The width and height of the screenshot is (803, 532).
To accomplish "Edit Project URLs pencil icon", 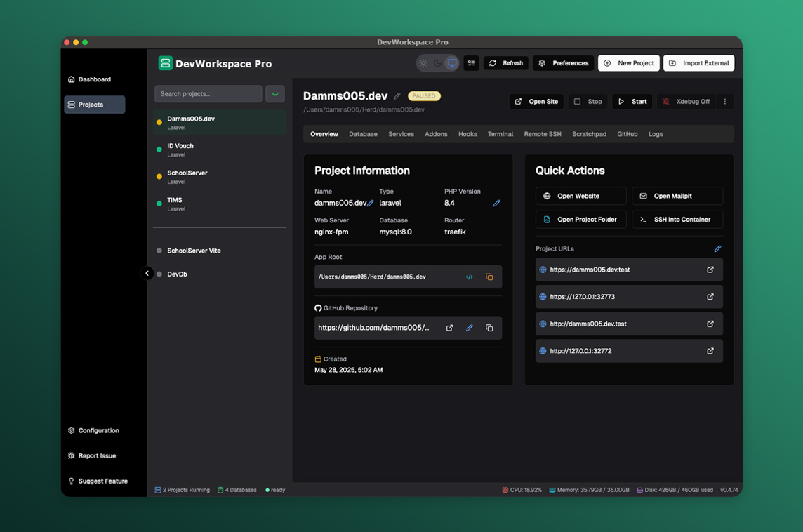I will point(717,249).
